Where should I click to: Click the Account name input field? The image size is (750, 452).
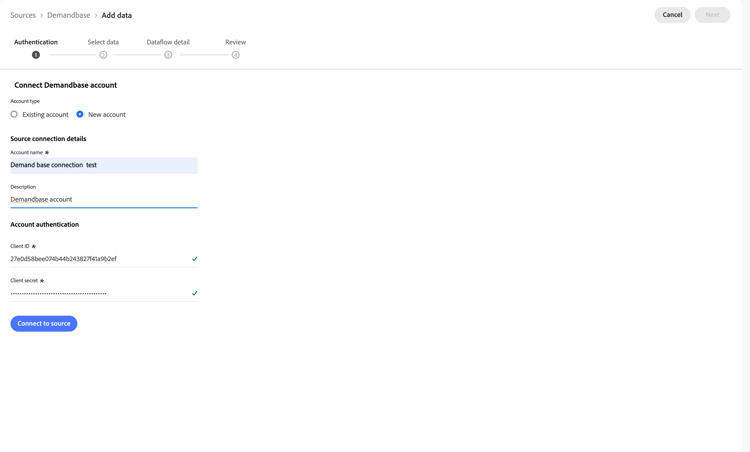pos(104,165)
